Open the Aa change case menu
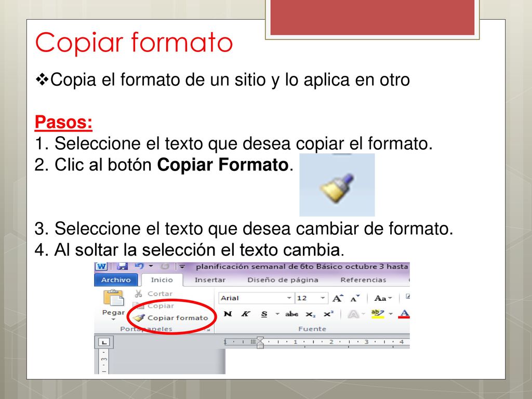 [x=383, y=298]
